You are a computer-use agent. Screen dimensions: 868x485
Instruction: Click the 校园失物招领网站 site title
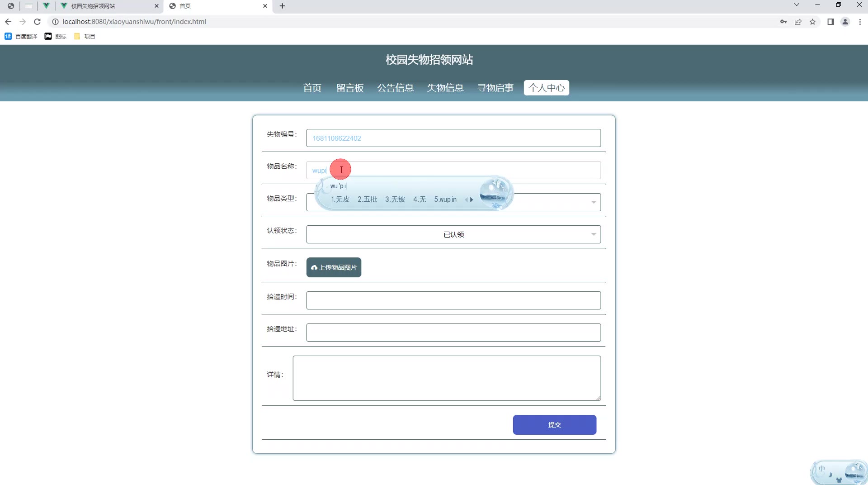(x=429, y=60)
